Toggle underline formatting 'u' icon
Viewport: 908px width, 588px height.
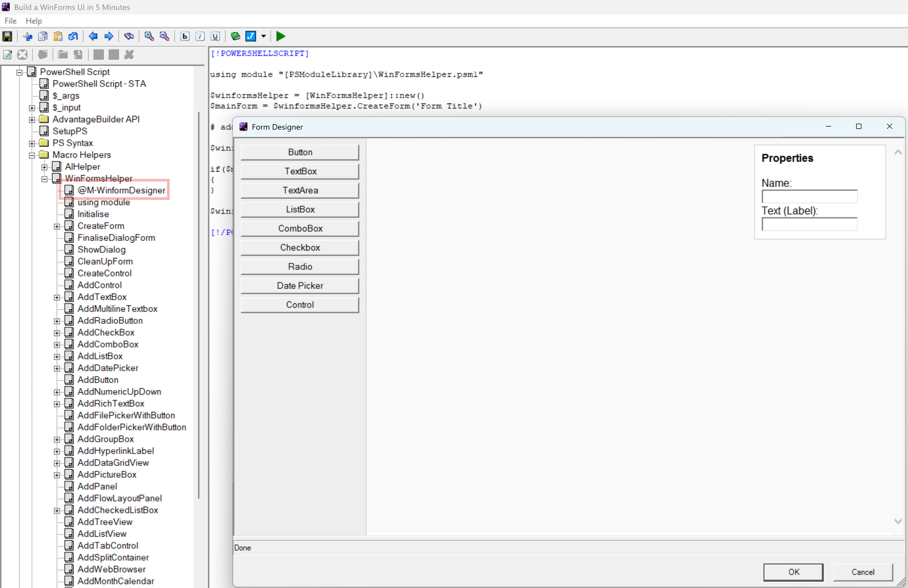[215, 36]
